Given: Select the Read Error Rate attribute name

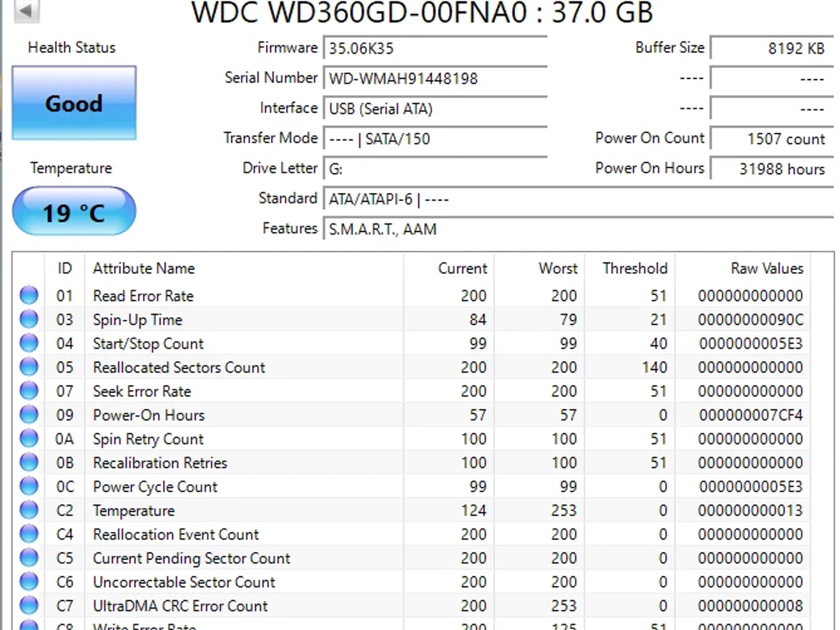Looking at the screenshot, I should (x=143, y=296).
